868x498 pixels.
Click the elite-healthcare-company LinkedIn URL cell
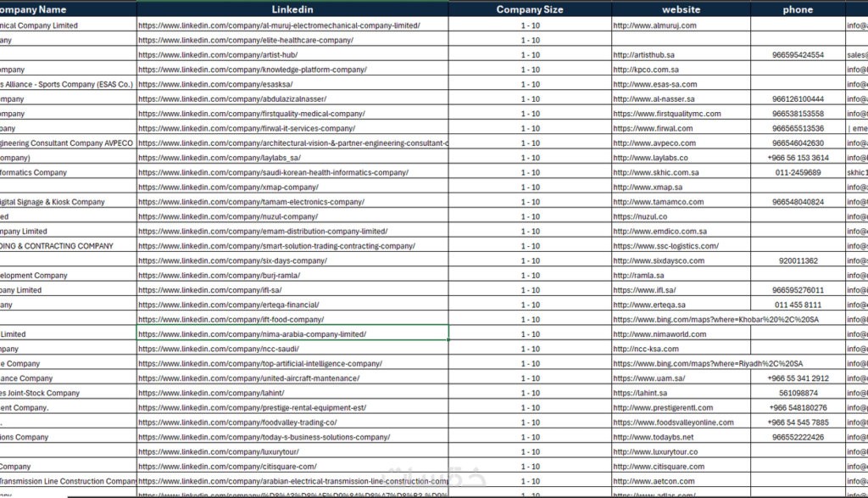click(292, 41)
